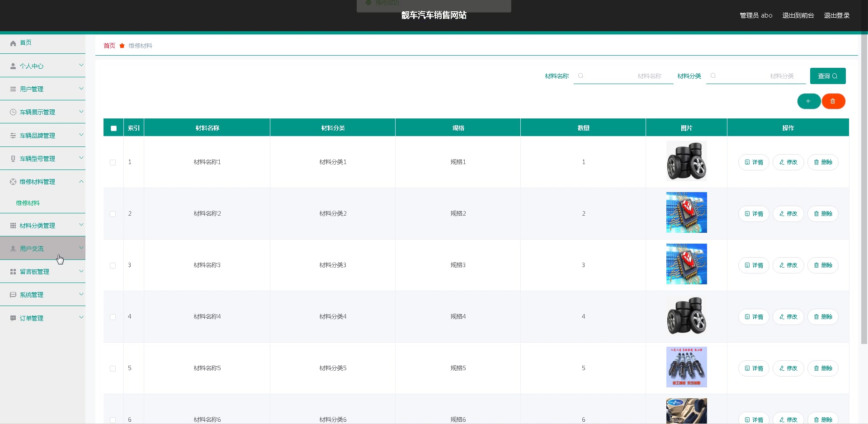Click the message icon beside 系统管理

tap(13, 295)
